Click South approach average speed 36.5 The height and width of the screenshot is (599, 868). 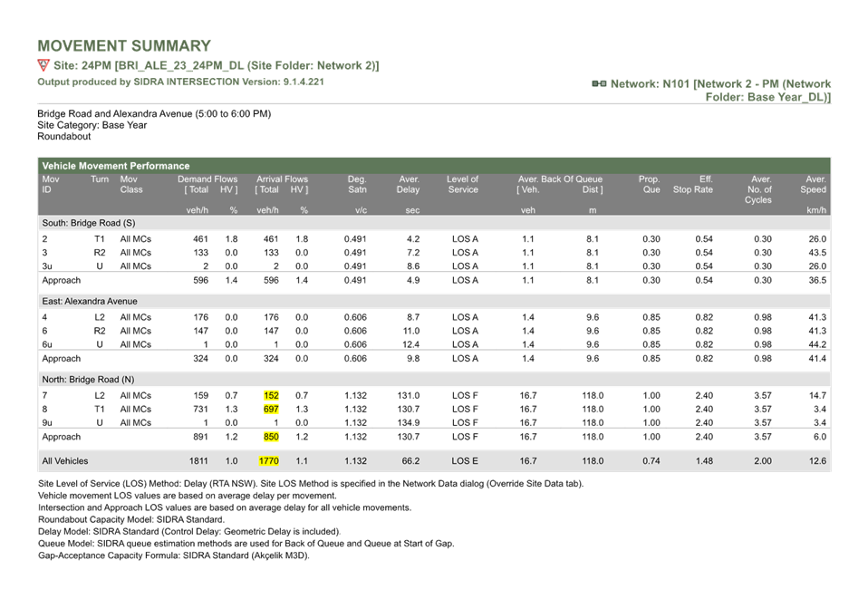[x=817, y=281]
